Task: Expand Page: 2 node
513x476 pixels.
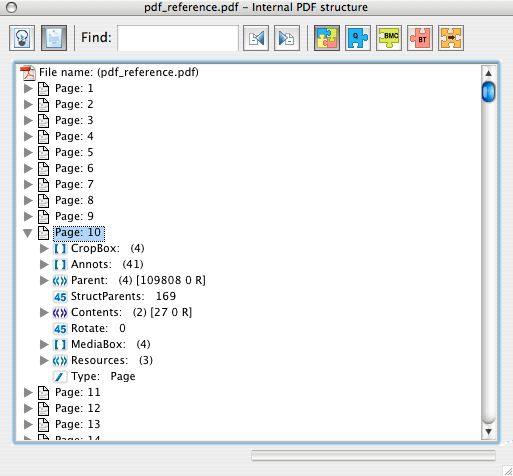Action: pos(28,104)
